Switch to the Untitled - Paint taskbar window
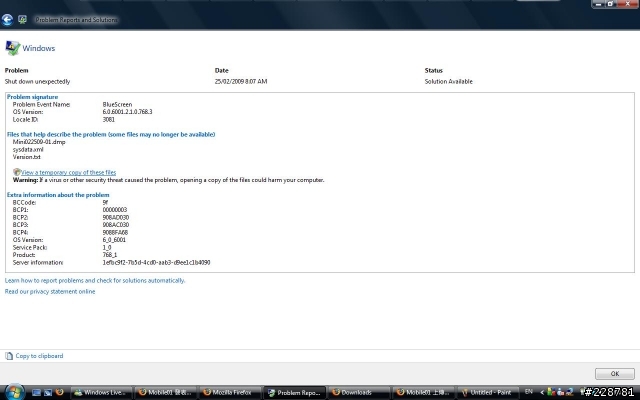Viewport: 640px width, 400px height. (x=488, y=392)
